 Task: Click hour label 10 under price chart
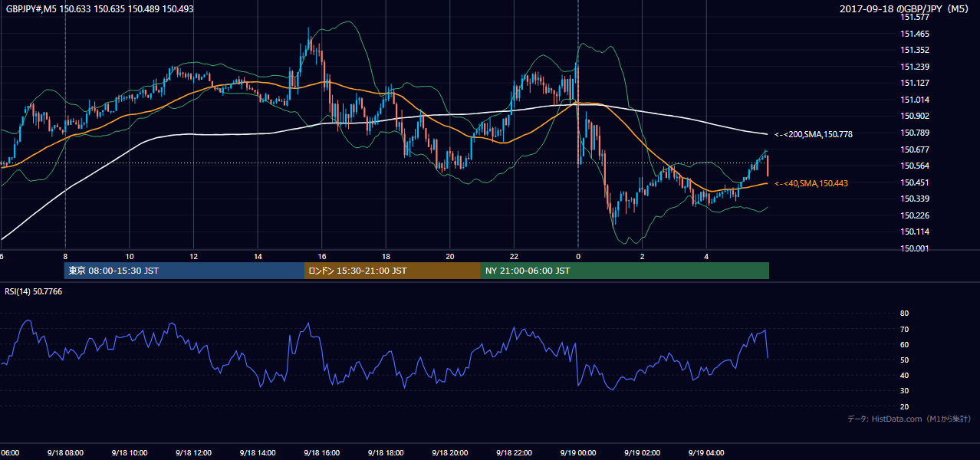(x=130, y=257)
